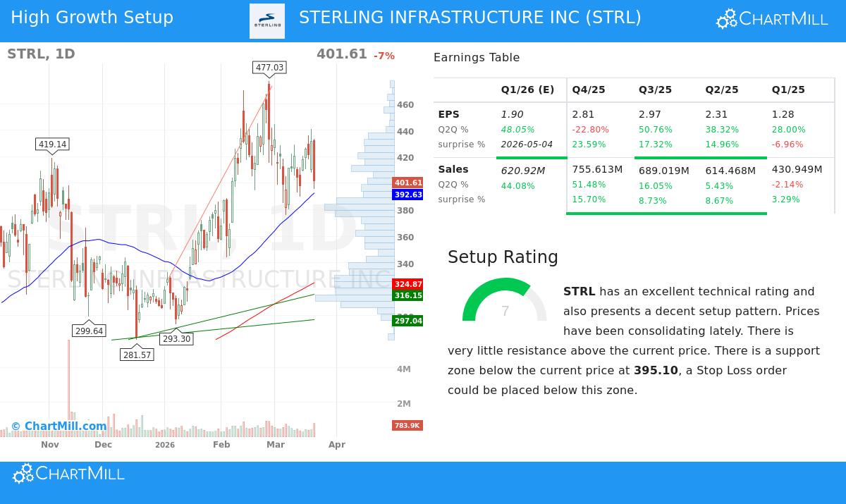Toggle the -7% change indicator
846x504 pixels.
[x=384, y=56]
